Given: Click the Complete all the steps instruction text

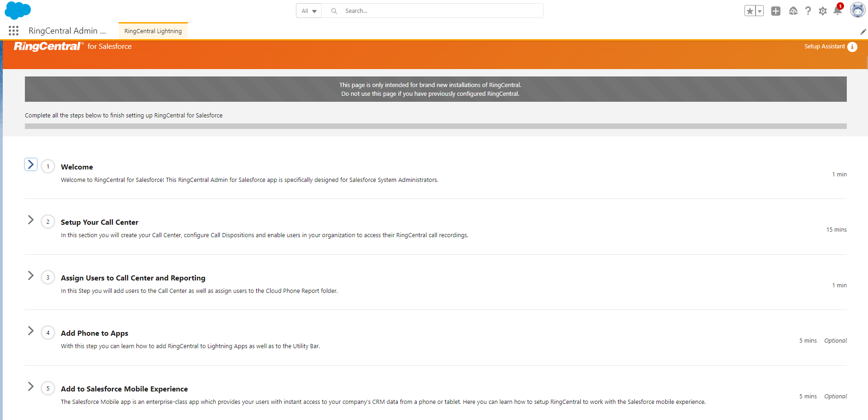Looking at the screenshot, I should click(x=124, y=116).
